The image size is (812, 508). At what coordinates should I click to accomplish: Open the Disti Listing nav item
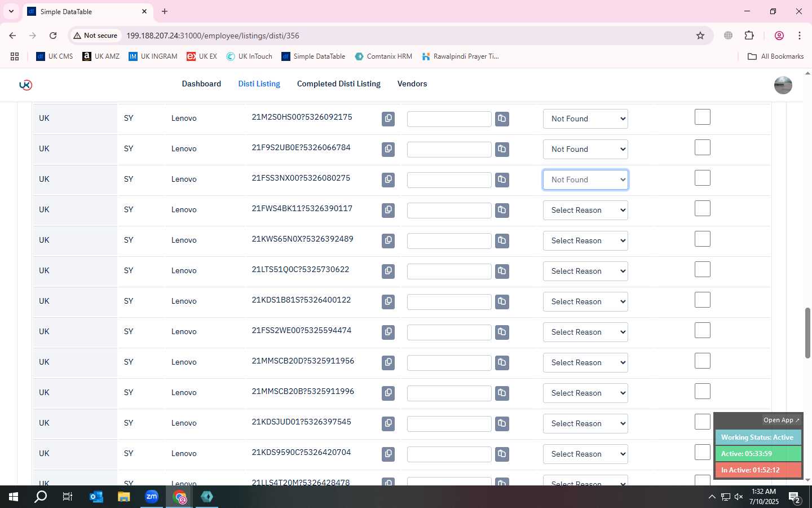(259, 84)
